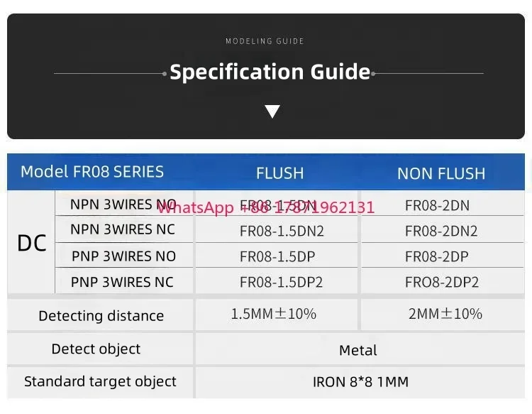The width and height of the screenshot is (532, 414).
Task: Click the WhatsApp phone number watermark
Action: coord(266,207)
